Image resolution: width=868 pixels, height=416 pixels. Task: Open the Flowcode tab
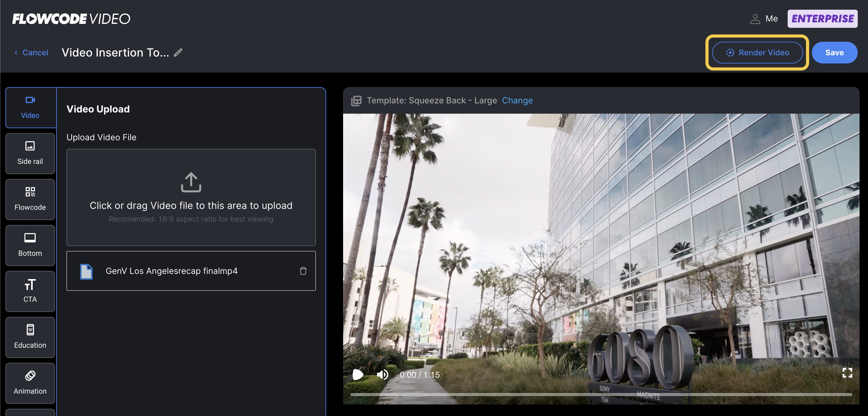pyautogui.click(x=30, y=200)
